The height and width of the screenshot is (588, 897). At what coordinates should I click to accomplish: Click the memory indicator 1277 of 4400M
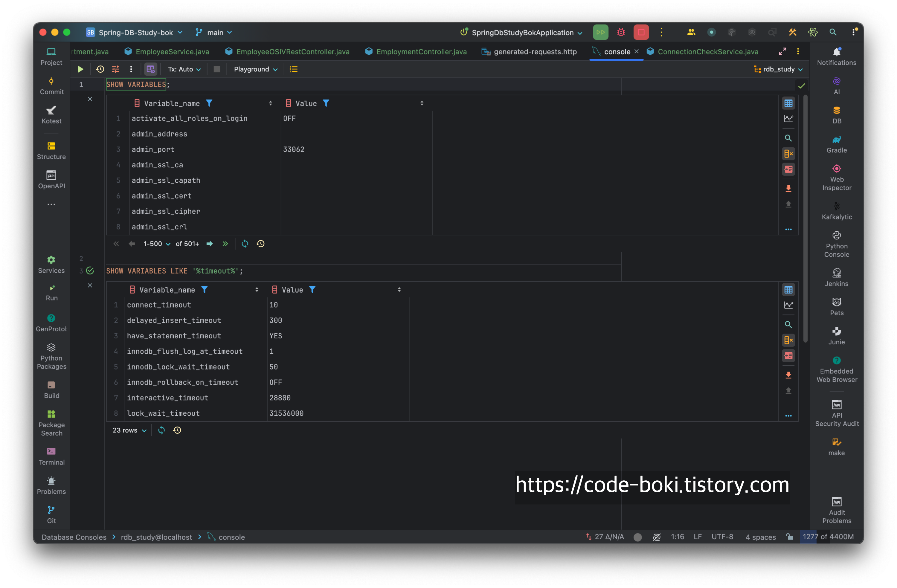(x=828, y=537)
